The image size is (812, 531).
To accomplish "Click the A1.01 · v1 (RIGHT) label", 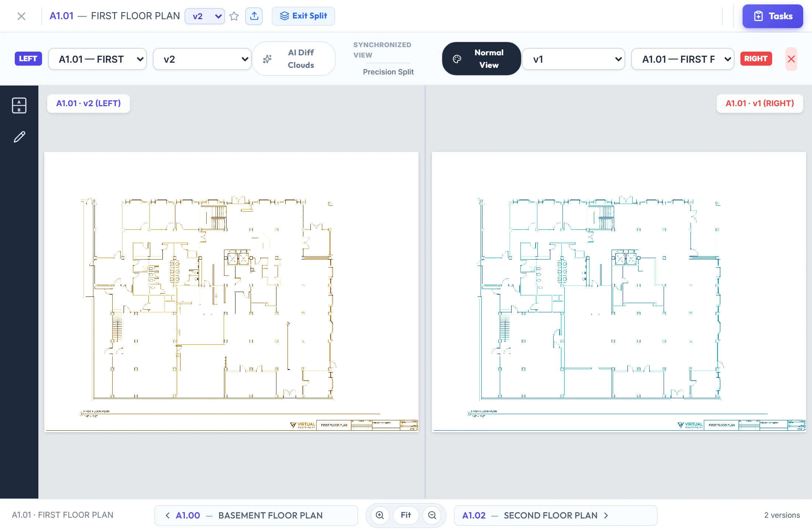I will [x=760, y=103].
